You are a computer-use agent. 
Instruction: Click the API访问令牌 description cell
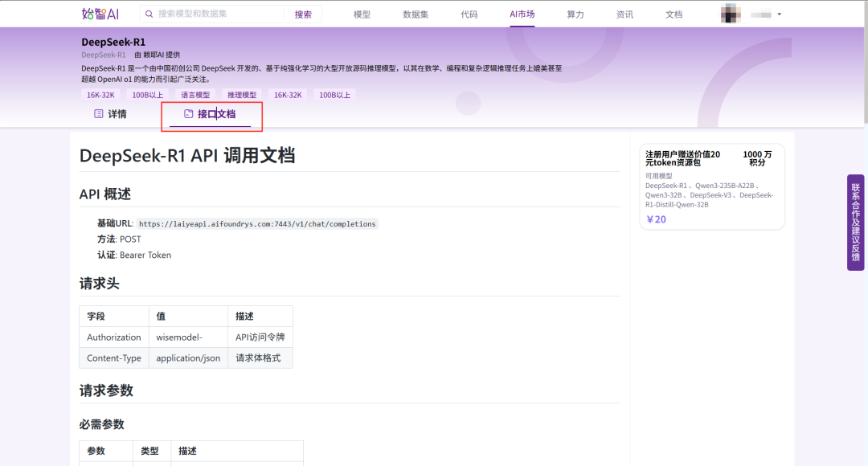pyautogui.click(x=260, y=337)
